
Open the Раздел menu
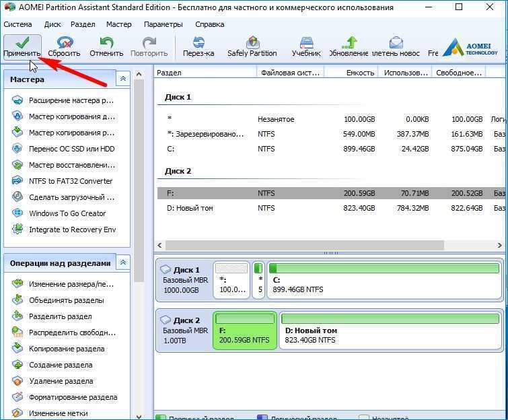tap(83, 24)
